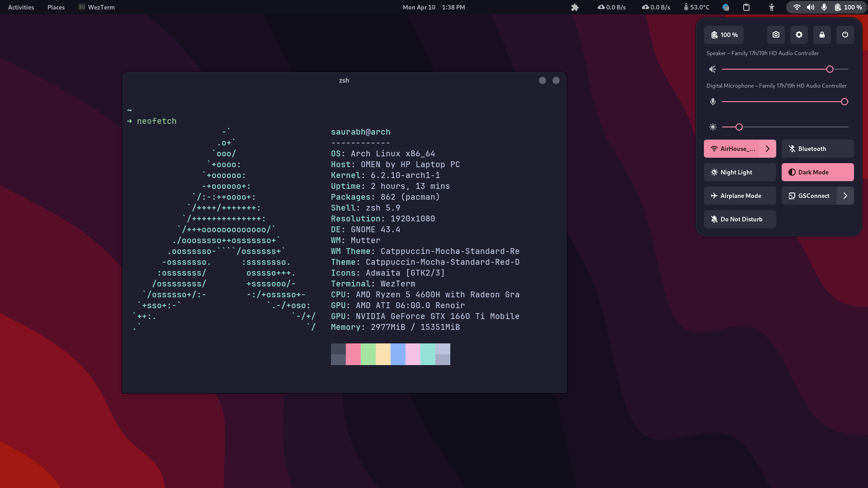Toggle Night Light setting
The image size is (868, 488).
click(740, 172)
